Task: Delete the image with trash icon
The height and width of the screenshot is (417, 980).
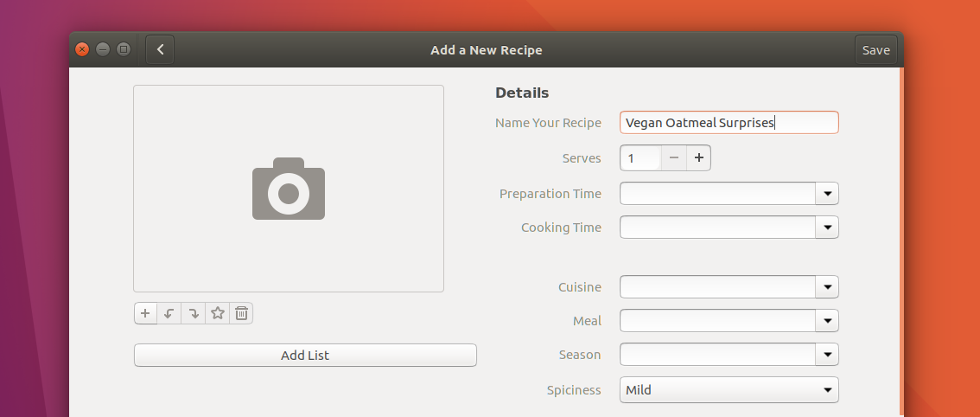Action: 242,313
